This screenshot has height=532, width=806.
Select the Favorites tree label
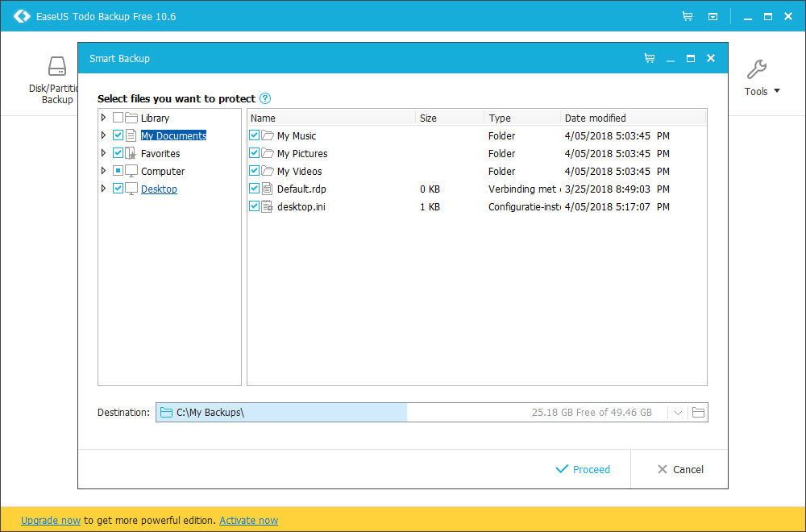pos(160,154)
